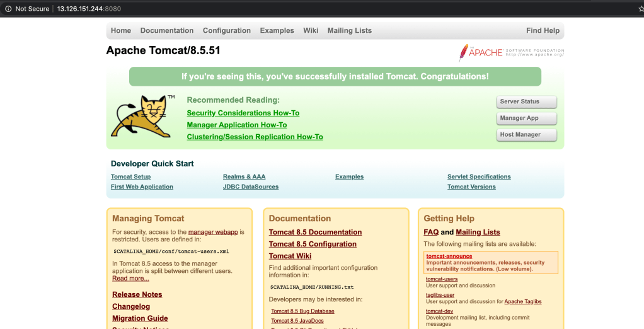Open Find Help in the navigation bar
644x329 pixels.
point(543,31)
